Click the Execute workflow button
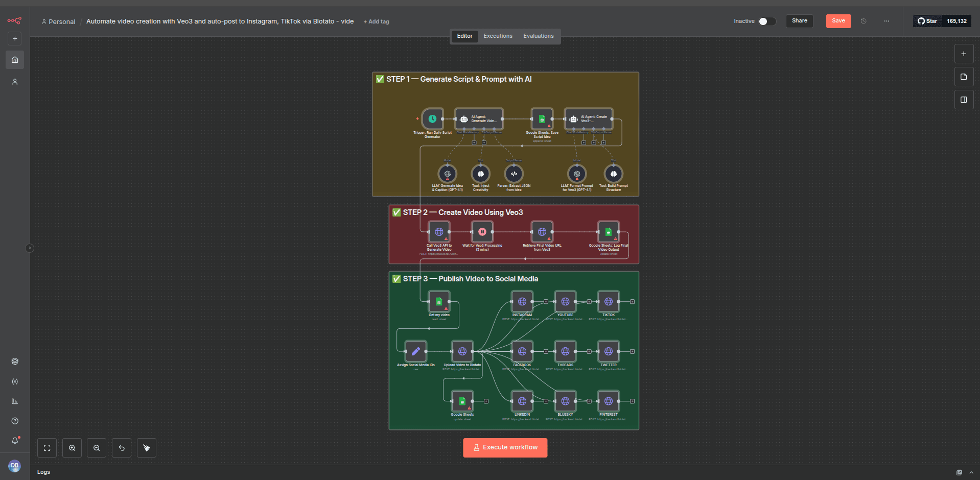The height and width of the screenshot is (480, 980). (x=505, y=447)
